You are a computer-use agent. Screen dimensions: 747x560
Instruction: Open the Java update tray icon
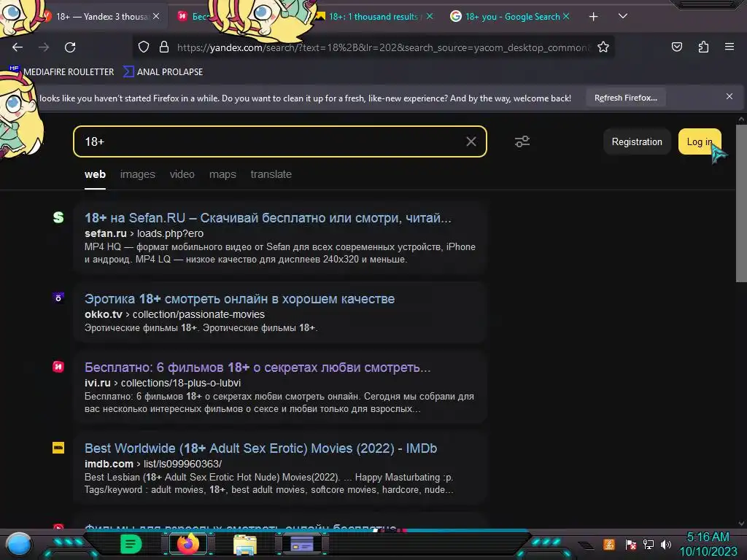tap(609, 545)
